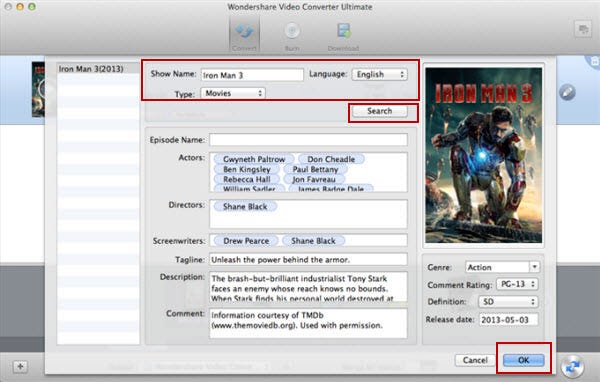
Task: Select the Rebecca Hall actor tag
Action: click(x=247, y=179)
